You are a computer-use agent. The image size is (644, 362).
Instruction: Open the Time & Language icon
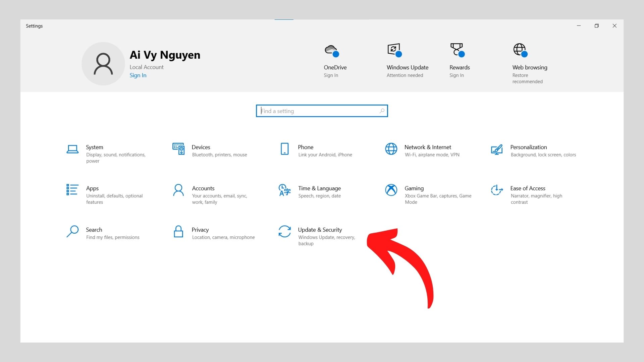click(x=284, y=190)
